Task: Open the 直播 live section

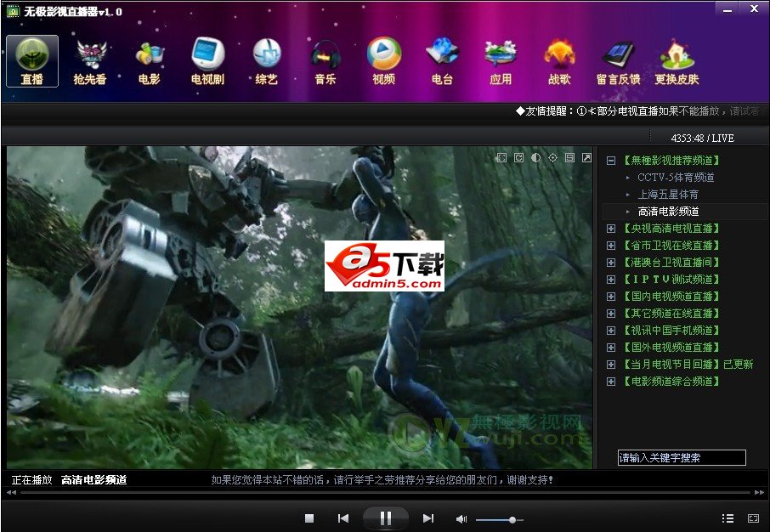Action: point(32,61)
